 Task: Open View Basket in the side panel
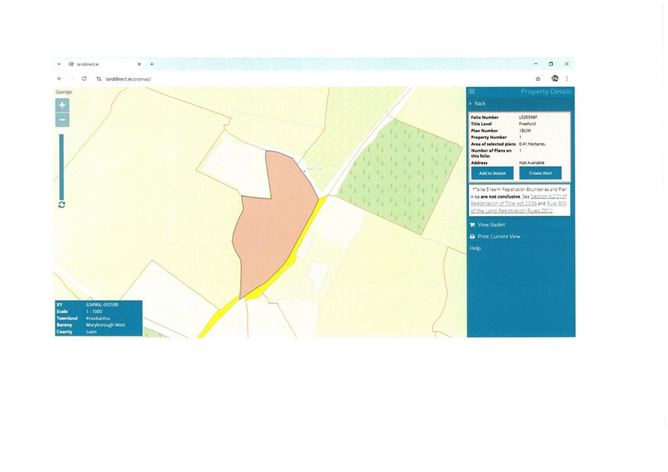tap(490, 225)
